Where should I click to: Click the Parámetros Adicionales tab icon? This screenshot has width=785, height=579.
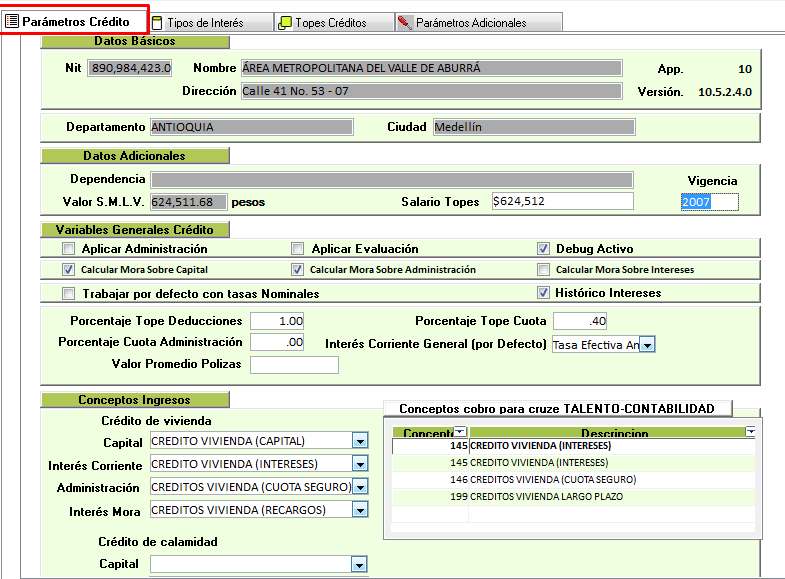tap(404, 22)
